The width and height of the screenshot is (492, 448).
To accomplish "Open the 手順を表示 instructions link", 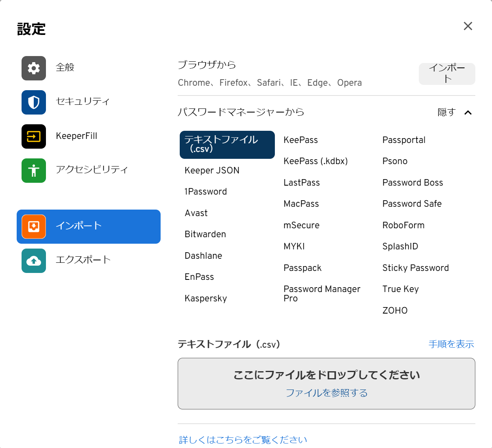I will click(x=451, y=344).
